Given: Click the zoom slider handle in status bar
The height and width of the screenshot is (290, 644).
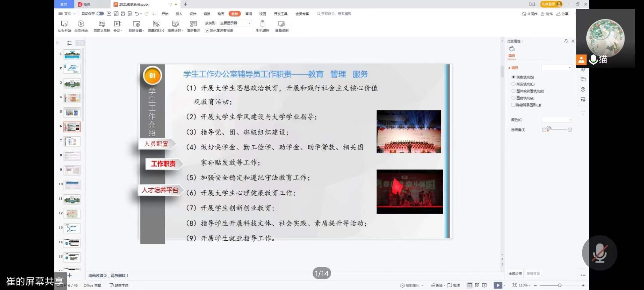Looking at the screenshot, I should click(559, 285).
